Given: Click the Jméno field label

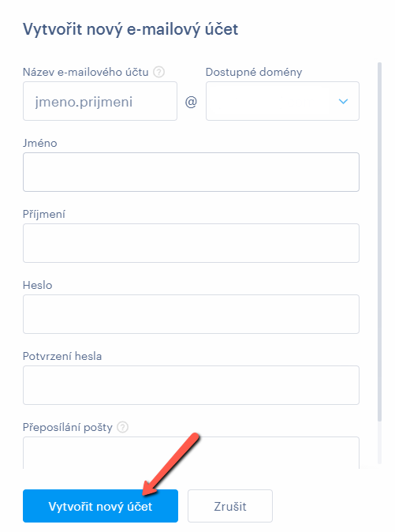Looking at the screenshot, I should [39, 143].
